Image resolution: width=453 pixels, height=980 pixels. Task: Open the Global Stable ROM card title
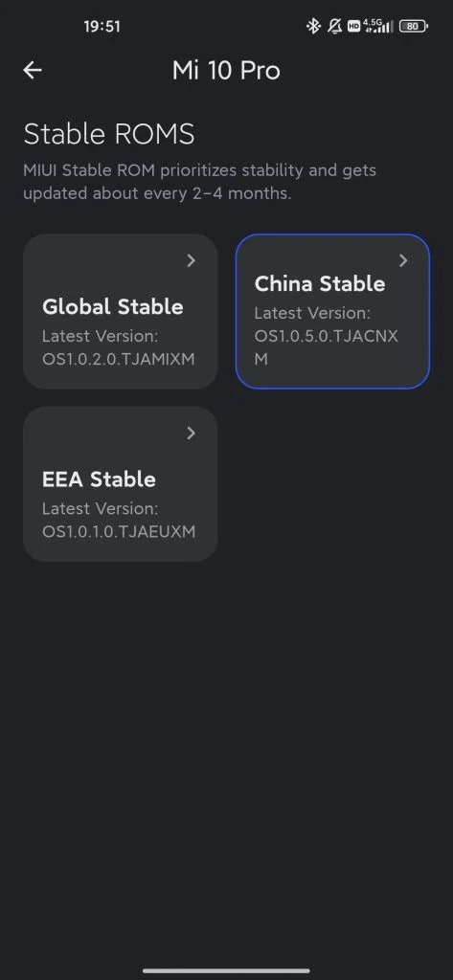(113, 306)
